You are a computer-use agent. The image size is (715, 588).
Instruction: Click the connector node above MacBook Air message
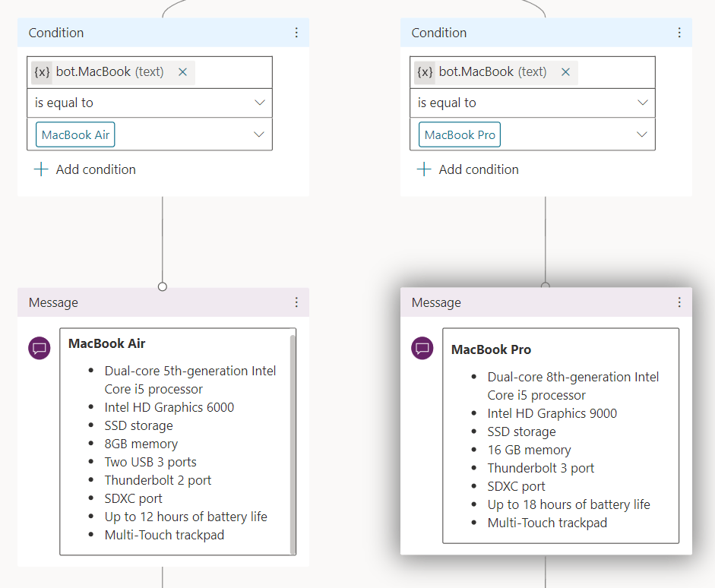coord(163,286)
